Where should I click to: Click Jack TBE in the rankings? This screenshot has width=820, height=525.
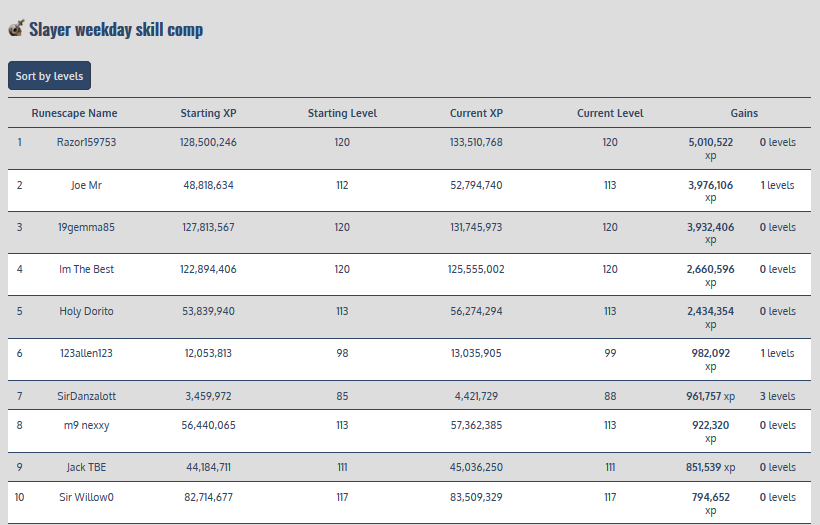coord(86,467)
